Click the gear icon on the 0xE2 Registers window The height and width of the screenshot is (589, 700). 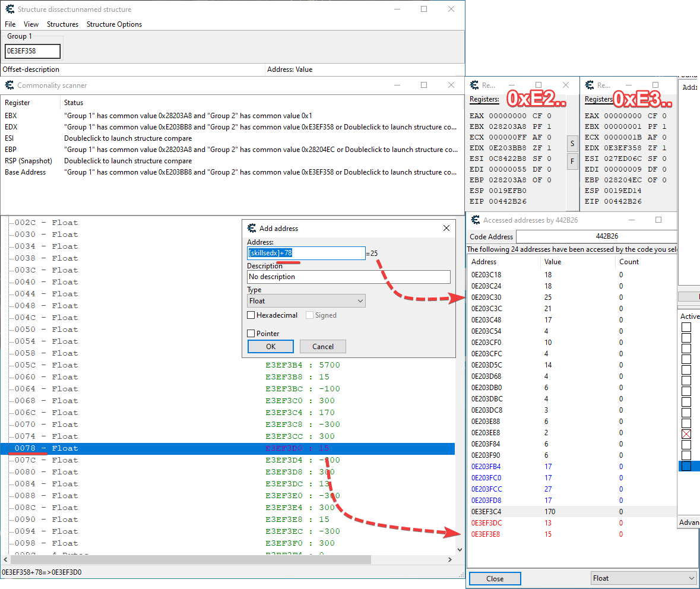click(474, 85)
